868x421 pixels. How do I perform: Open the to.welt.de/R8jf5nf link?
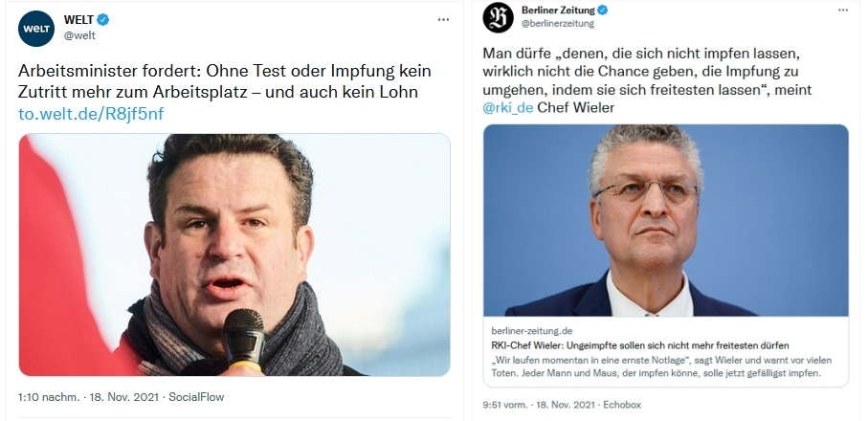pos(91,114)
